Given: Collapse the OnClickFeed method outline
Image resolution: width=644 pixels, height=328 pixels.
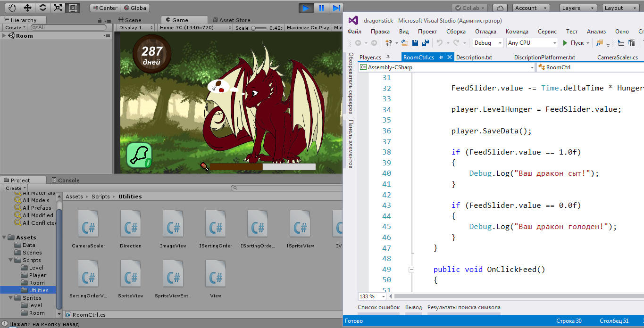Looking at the screenshot, I should tap(411, 270).
